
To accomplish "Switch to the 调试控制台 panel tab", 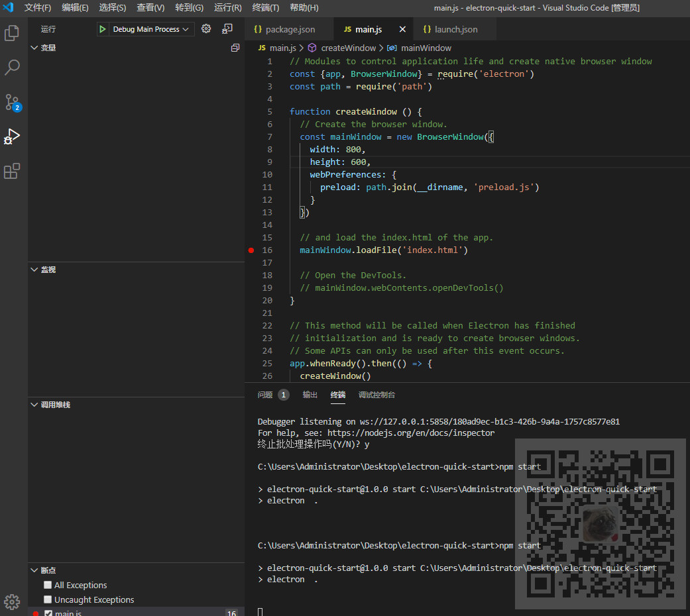I will click(x=376, y=395).
